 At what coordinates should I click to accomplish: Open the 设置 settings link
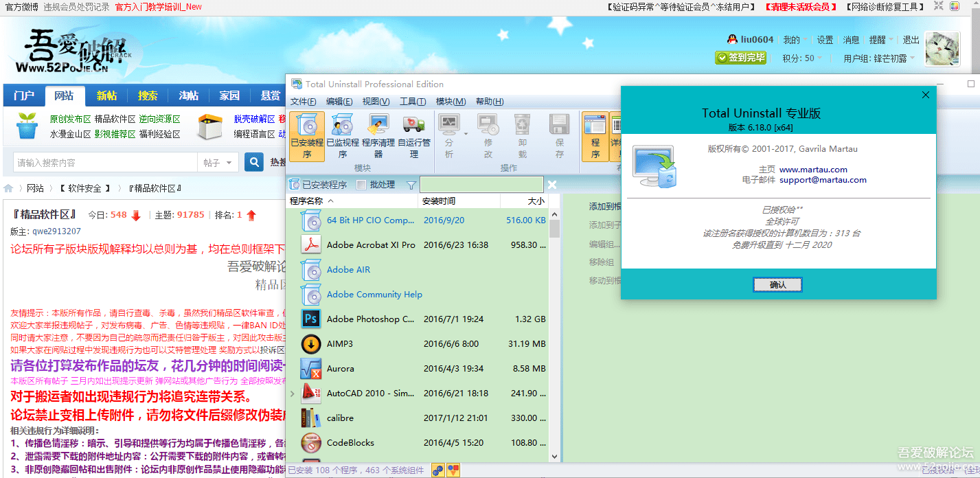click(825, 40)
